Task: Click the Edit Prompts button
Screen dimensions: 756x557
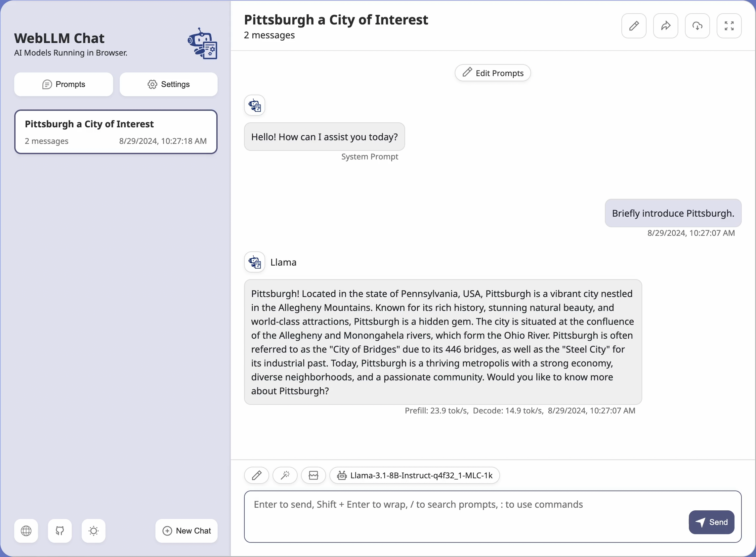Action: 492,73
